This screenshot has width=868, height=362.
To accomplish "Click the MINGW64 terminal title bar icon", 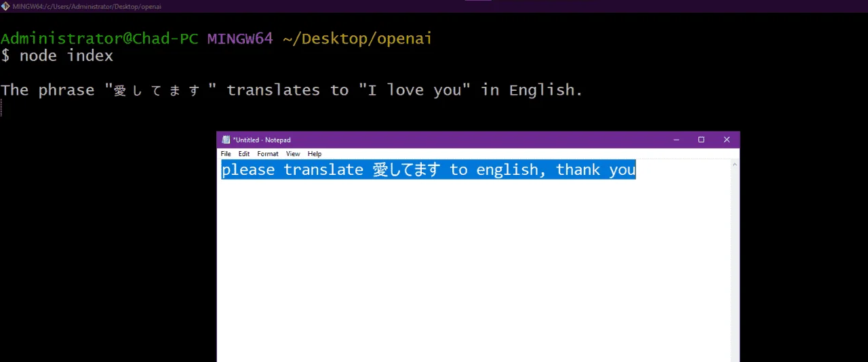I will (5, 6).
